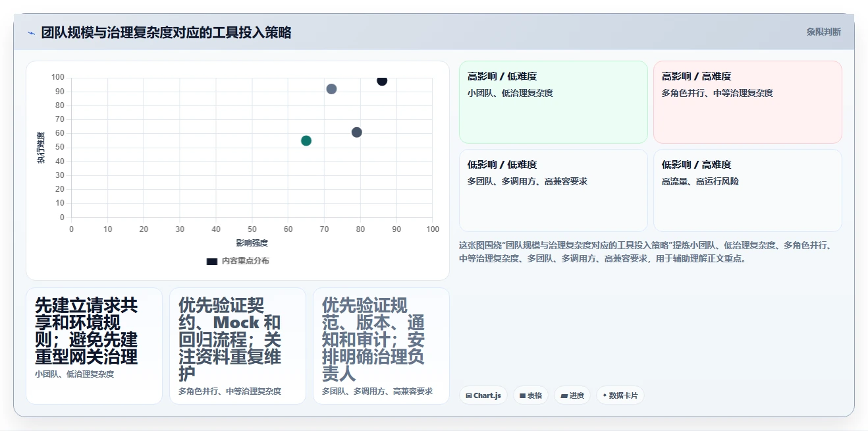Image resolution: width=868 pixels, height=431 pixels.
Task: Open the 低影响 / 高难度 quadrant card
Action: point(747,190)
